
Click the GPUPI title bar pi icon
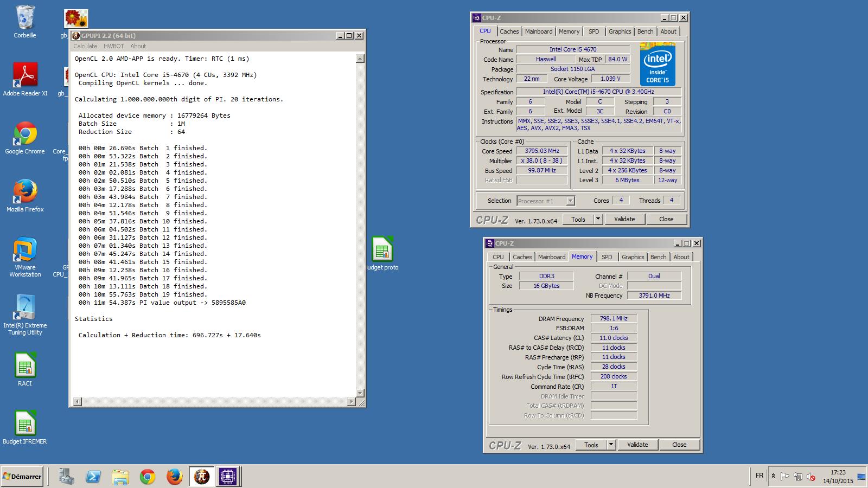pos(76,36)
